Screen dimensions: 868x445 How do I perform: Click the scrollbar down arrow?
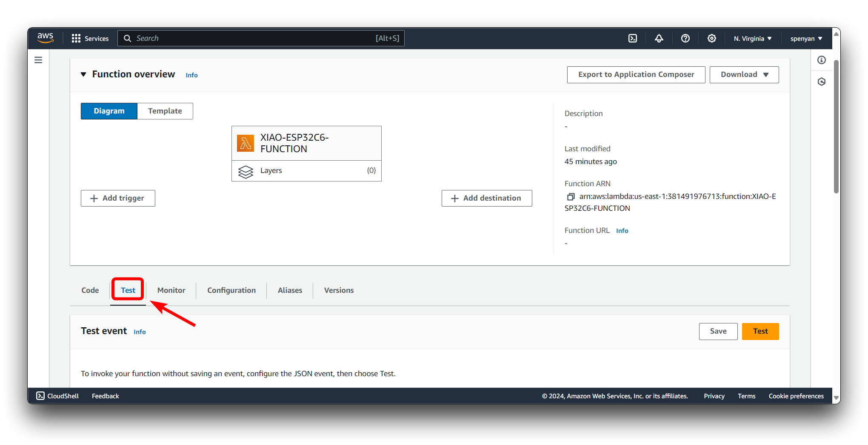pyautogui.click(x=836, y=398)
